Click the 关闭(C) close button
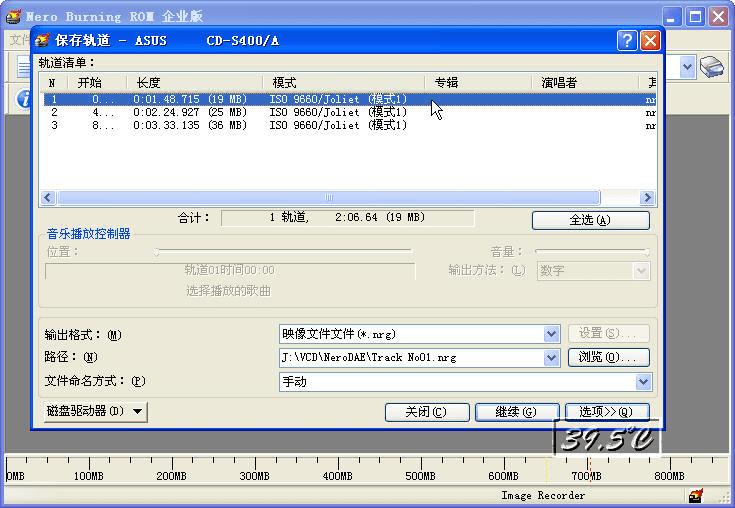 (427, 412)
